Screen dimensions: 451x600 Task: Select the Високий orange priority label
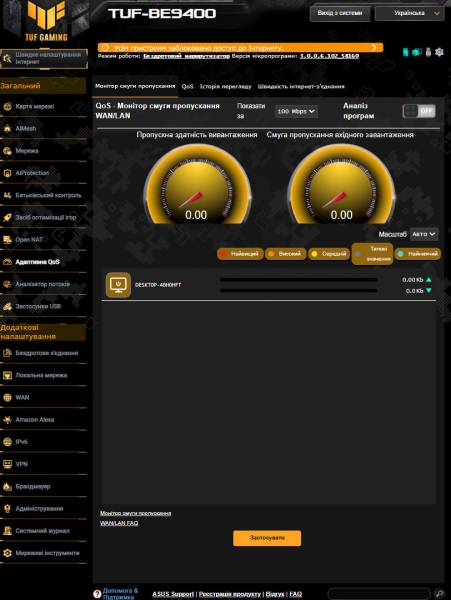click(286, 254)
